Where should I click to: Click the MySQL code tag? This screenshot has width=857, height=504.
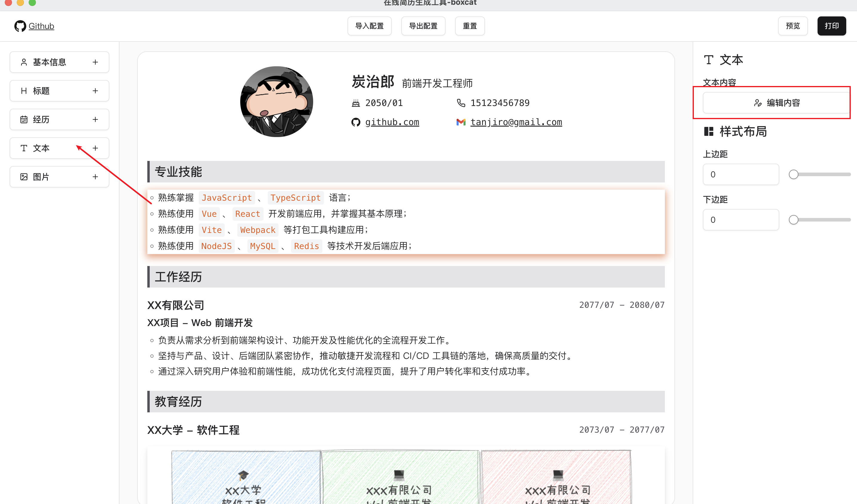pos(263,246)
